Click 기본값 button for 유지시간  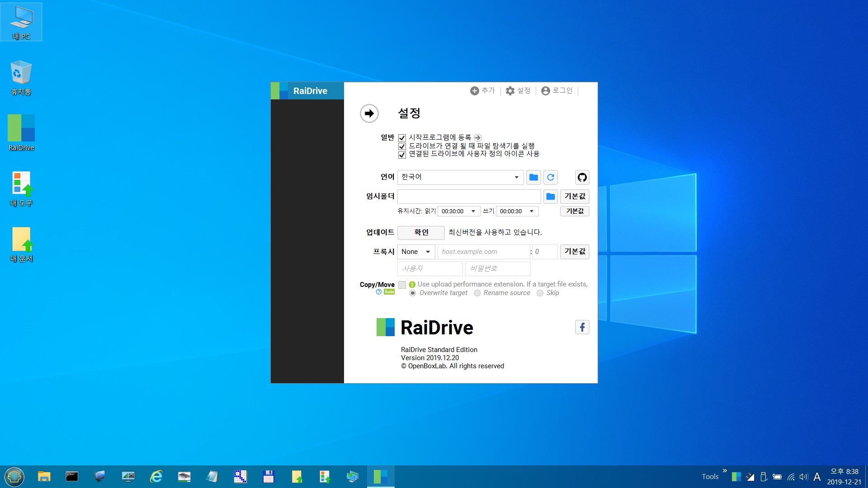575,211
